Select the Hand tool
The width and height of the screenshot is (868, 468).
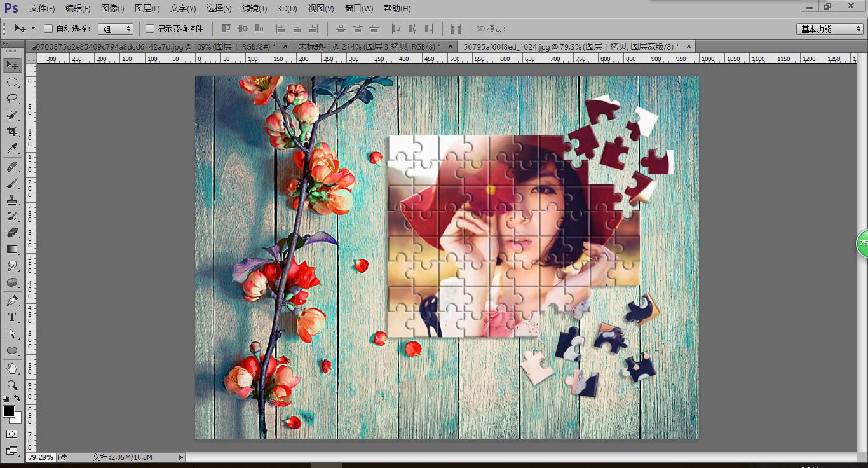(12, 368)
